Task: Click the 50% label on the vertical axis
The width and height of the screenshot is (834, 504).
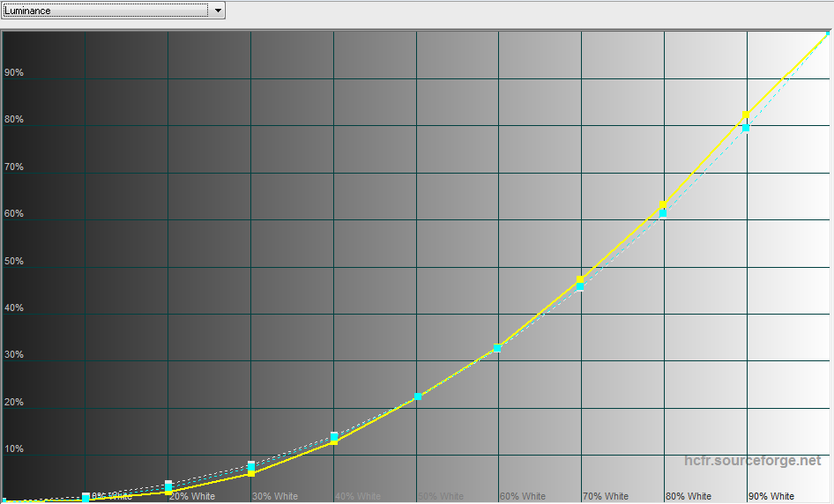Action: (x=14, y=261)
